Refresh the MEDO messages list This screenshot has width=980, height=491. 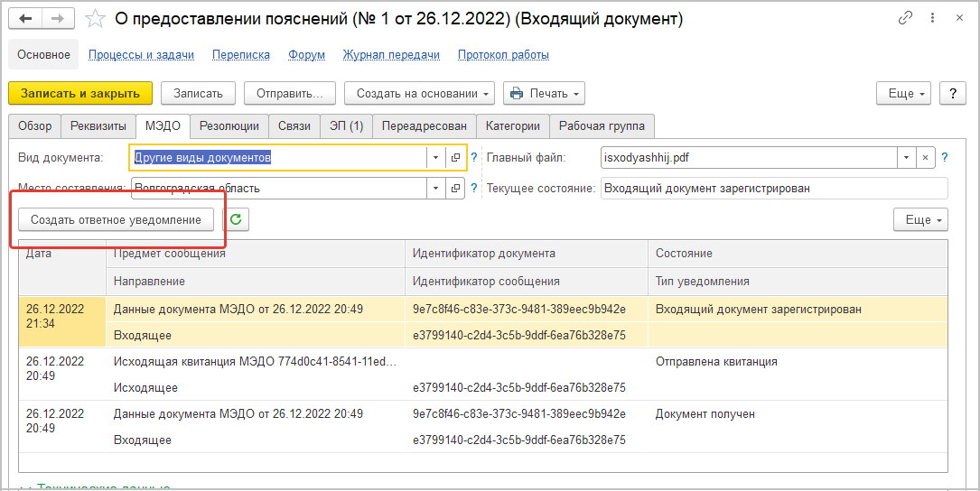237,219
